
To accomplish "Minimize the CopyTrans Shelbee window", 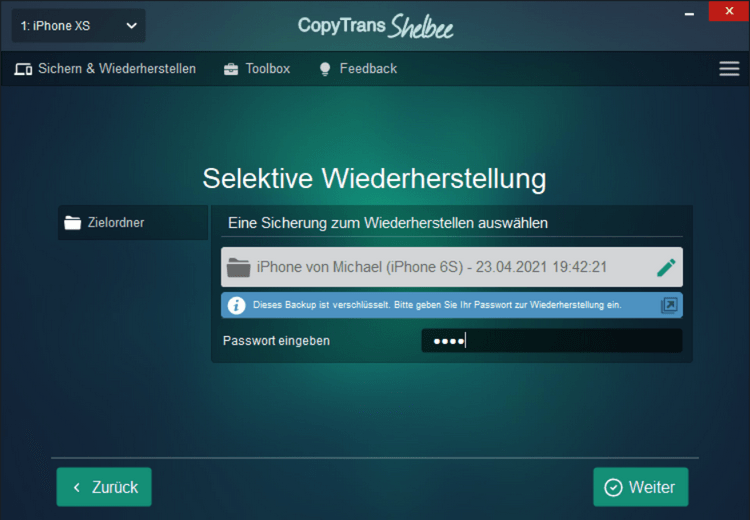I will tap(689, 12).
